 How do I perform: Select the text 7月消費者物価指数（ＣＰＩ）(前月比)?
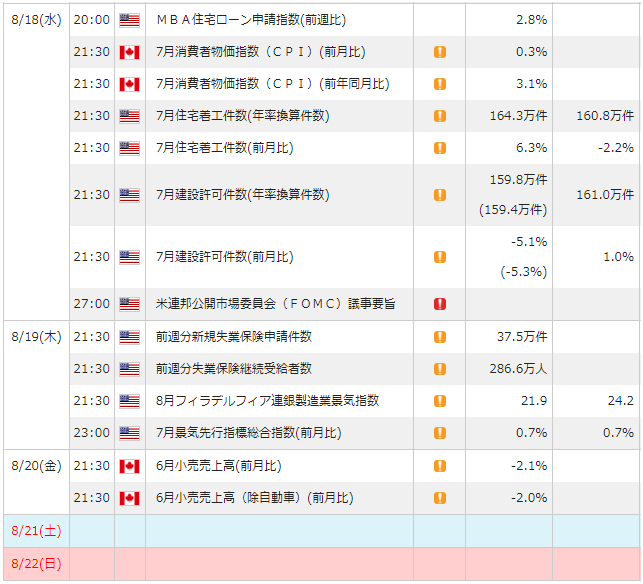click(x=261, y=52)
